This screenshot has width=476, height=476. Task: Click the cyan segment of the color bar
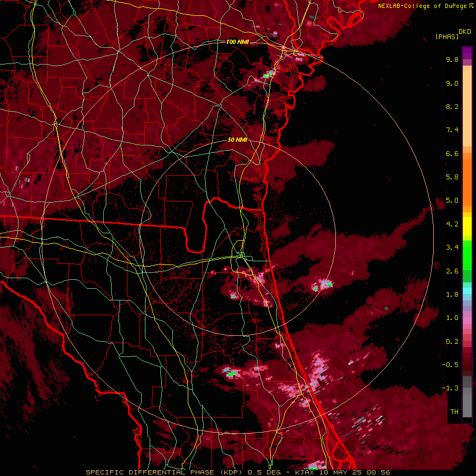[467, 291]
